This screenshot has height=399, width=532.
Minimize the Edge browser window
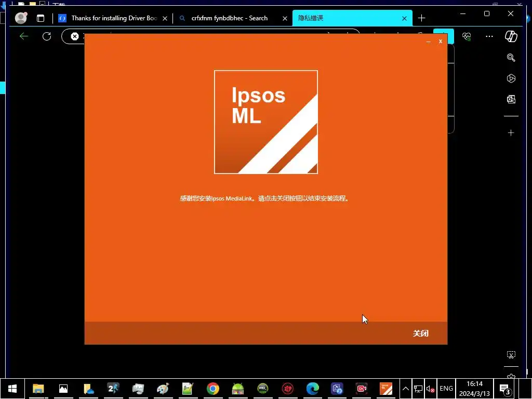click(x=463, y=14)
